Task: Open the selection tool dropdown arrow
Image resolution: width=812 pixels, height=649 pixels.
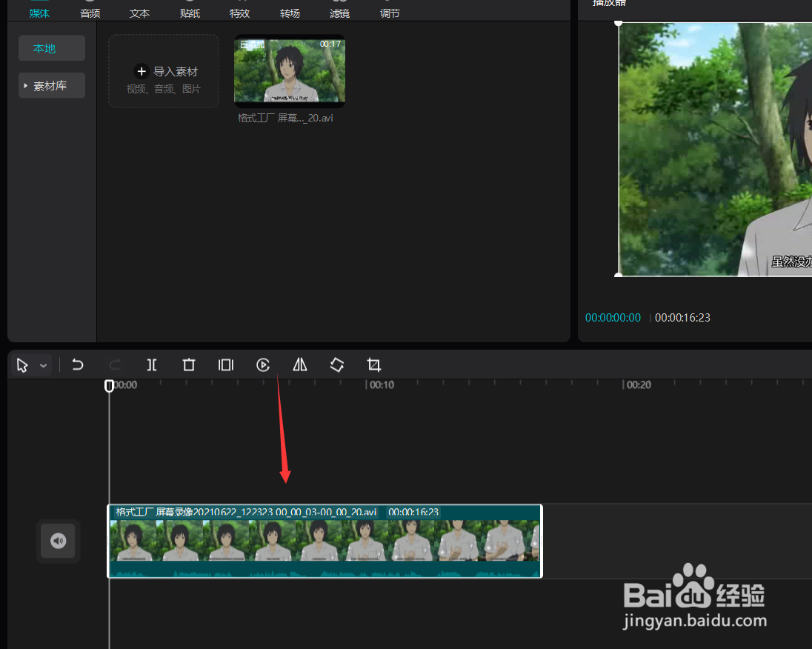Action: tap(44, 366)
